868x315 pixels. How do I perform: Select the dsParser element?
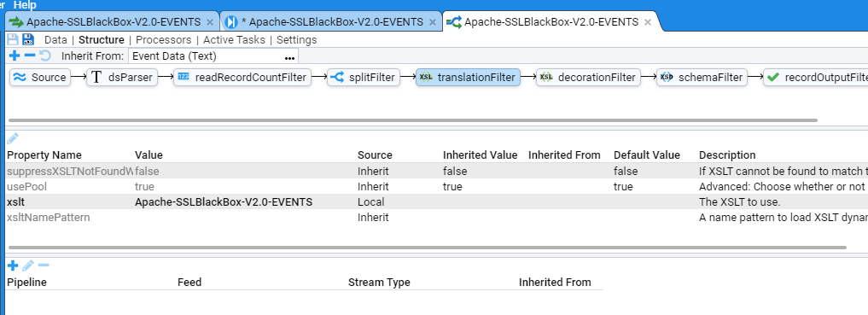pos(122,78)
